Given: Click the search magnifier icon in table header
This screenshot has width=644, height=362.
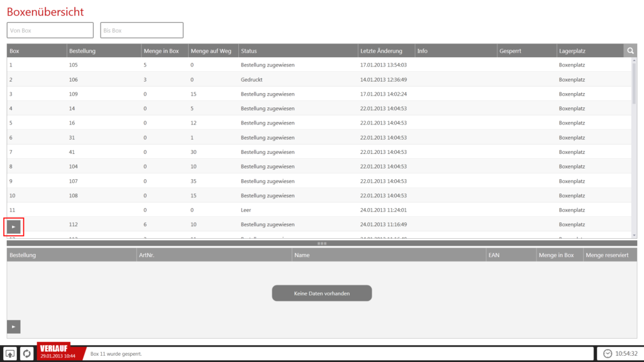Looking at the screenshot, I should click(x=630, y=51).
